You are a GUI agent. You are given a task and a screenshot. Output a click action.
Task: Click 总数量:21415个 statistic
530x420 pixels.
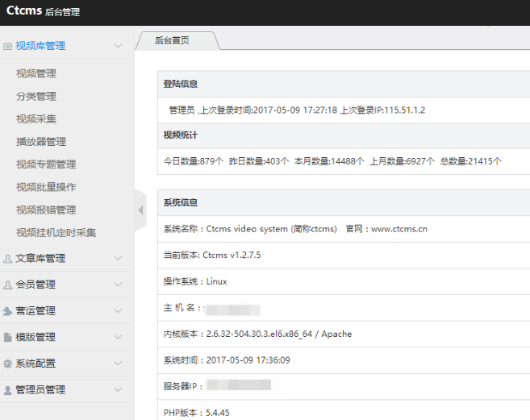pos(471,161)
